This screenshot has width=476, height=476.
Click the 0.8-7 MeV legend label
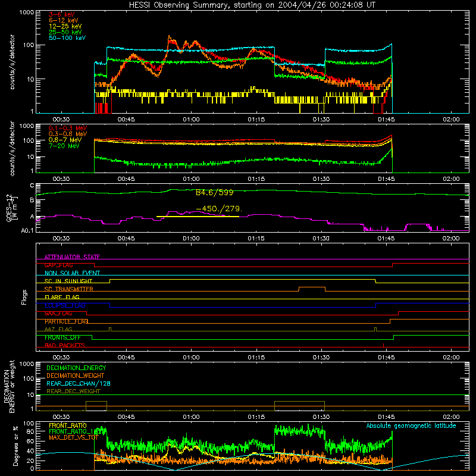click(x=65, y=140)
